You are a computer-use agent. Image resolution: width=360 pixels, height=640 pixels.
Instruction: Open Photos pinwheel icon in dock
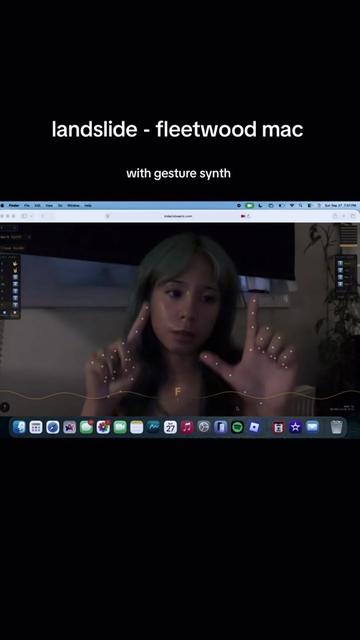(x=103, y=427)
